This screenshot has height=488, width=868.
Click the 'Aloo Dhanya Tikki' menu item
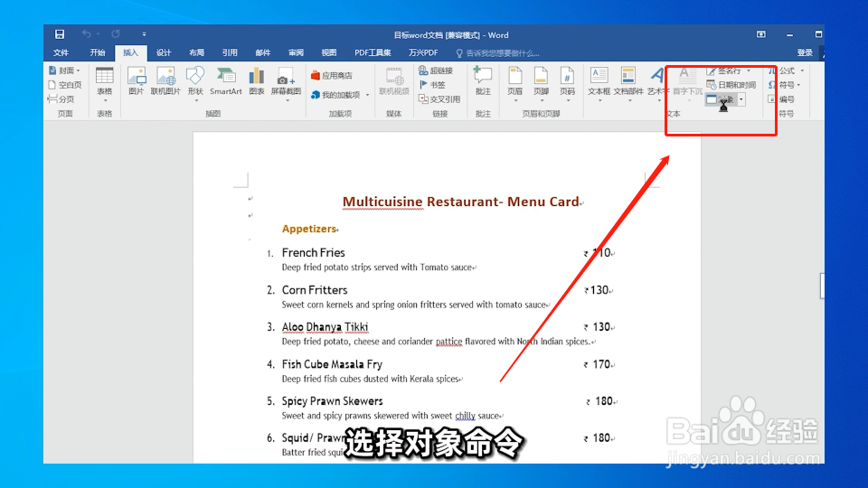pos(325,327)
